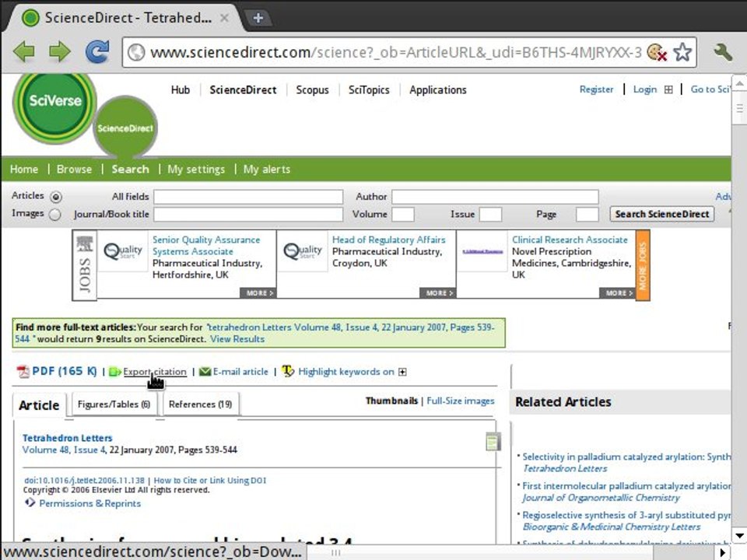The image size is (747, 560).
Task: Expand the Highlight keywords plus box
Action: click(402, 372)
